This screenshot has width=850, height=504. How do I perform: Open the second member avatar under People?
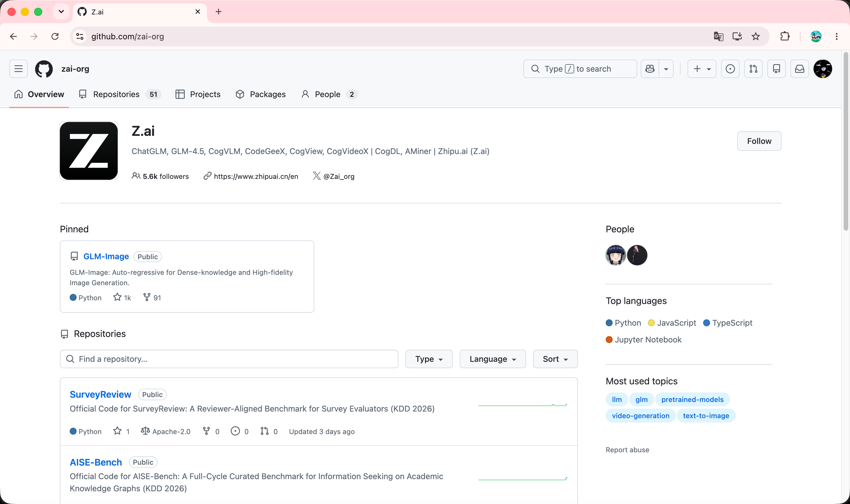[637, 255]
